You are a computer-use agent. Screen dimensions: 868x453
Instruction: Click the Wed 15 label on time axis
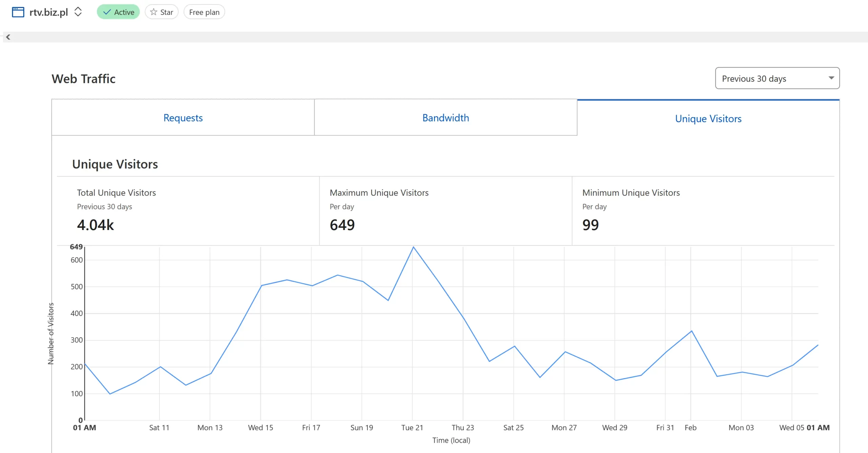click(x=260, y=428)
